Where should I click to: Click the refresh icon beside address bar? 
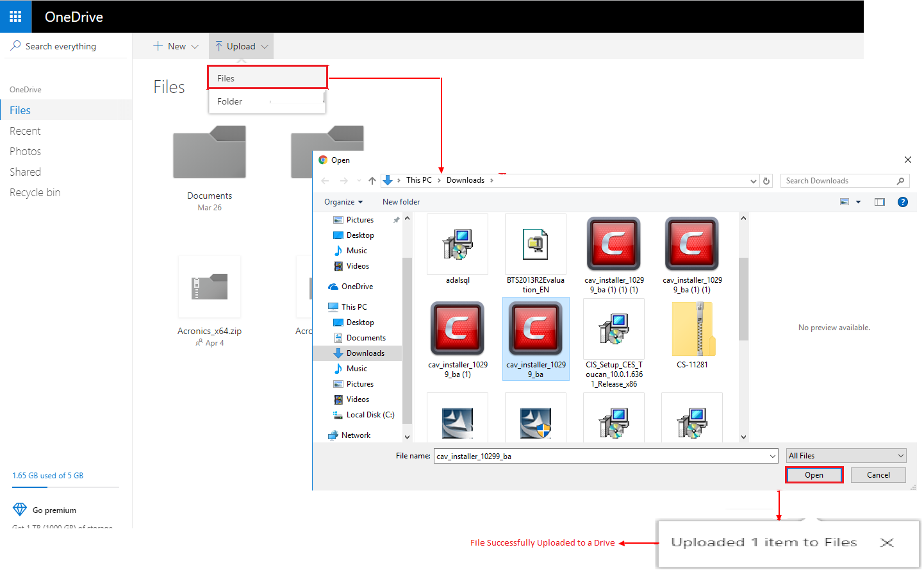point(766,181)
